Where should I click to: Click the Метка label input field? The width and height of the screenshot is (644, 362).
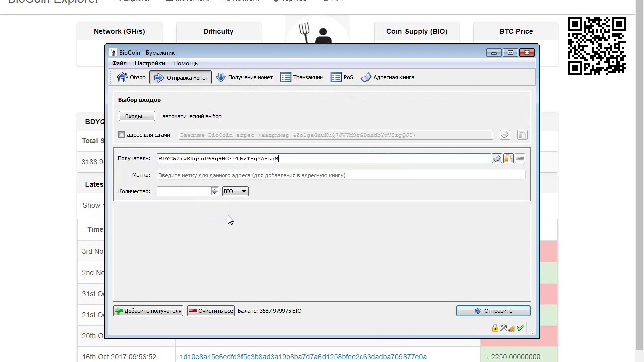(x=341, y=175)
